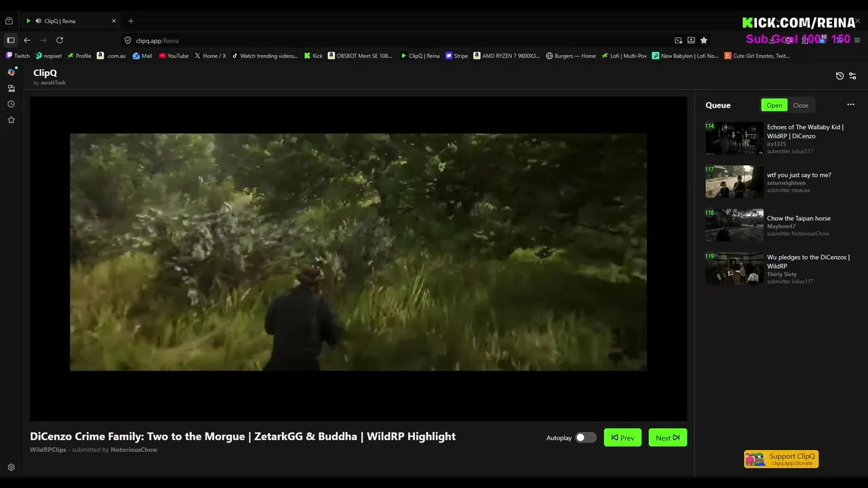The height and width of the screenshot is (488, 868).
Task: Open the Home / X bookmark
Action: pos(210,56)
